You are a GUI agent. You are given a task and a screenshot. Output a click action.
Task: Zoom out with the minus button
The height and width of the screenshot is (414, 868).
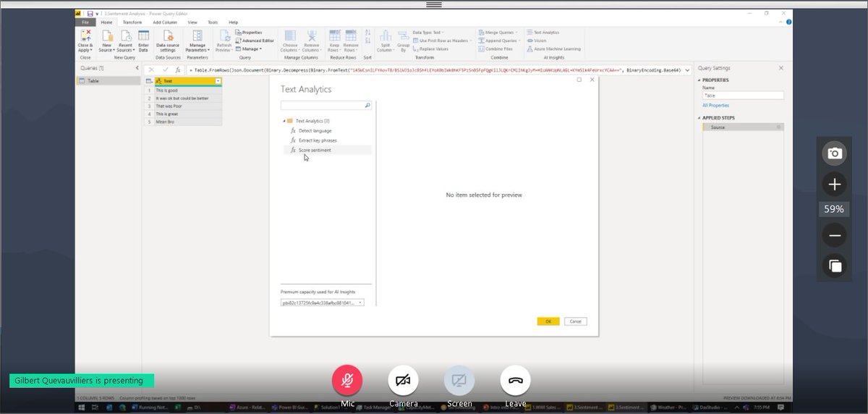pyautogui.click(x=834, y=235)
